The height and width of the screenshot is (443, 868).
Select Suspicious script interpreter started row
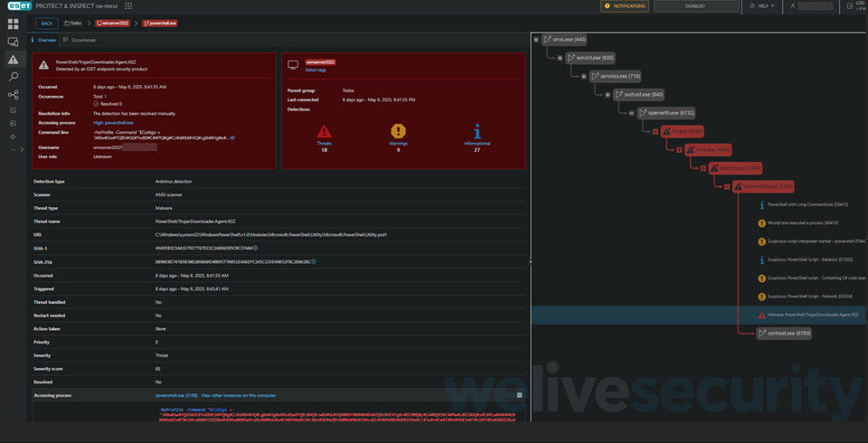pyautogui.click(x=811, y=241)
